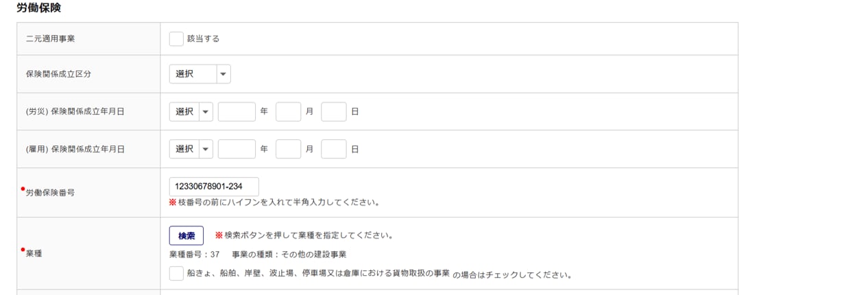
Task: Click the 二元適用事業 row label
Action: (x=50, y=39)
